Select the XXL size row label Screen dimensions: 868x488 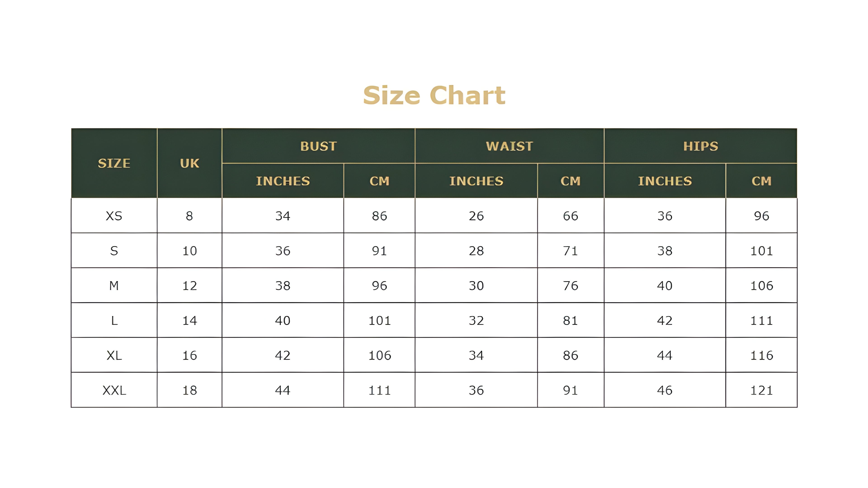pos(114,390)
